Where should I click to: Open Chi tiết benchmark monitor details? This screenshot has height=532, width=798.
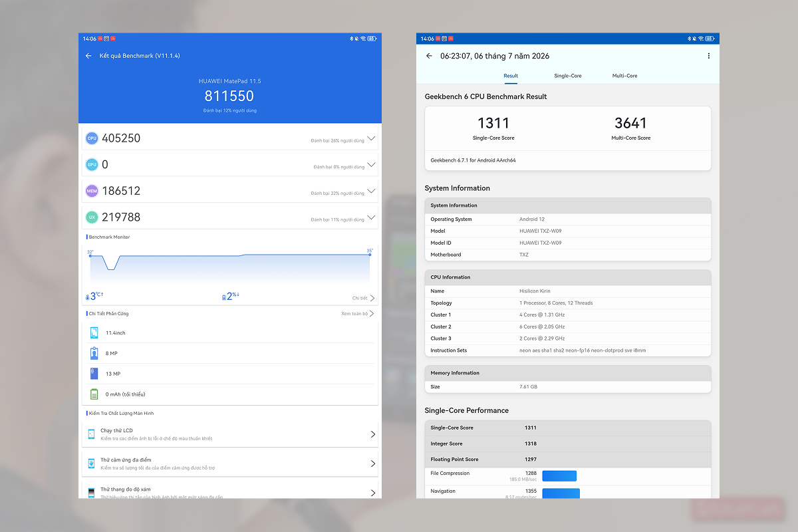363,298
